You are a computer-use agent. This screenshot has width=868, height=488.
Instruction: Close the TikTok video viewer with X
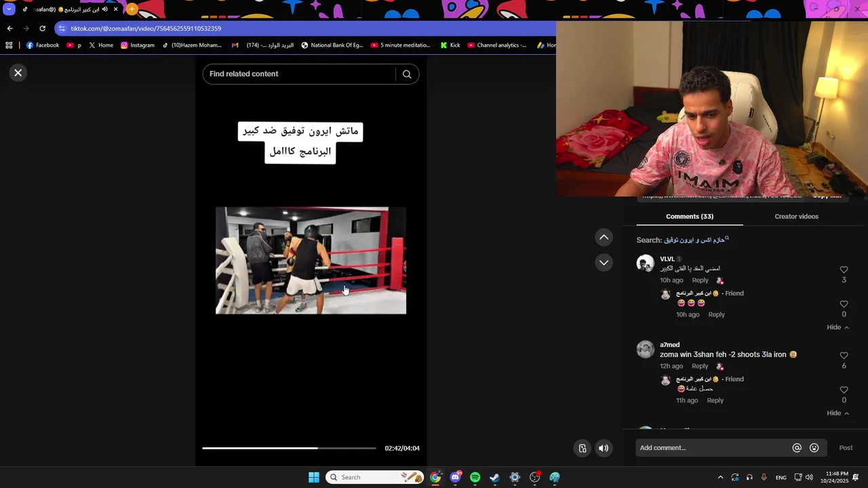point(18,73)
